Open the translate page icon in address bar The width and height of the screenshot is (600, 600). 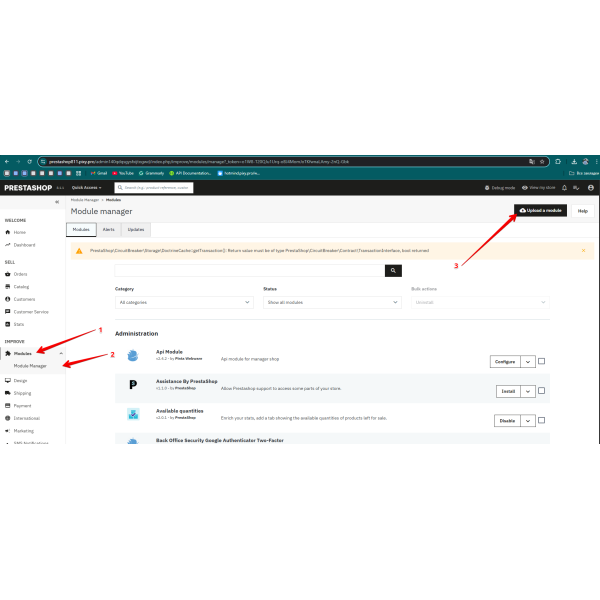pos(532,161)
